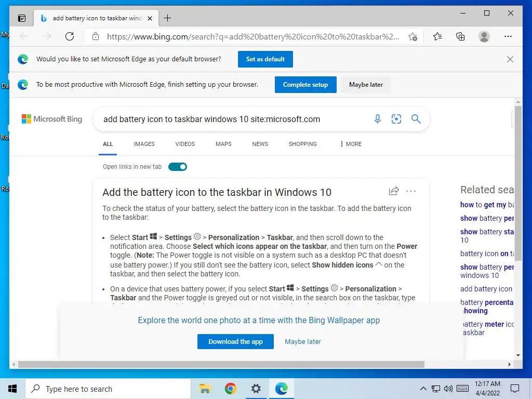This screenshot has height=399, width=532.
Task: Open related search 'battery icon on'
Action: (x=487, y=254)
